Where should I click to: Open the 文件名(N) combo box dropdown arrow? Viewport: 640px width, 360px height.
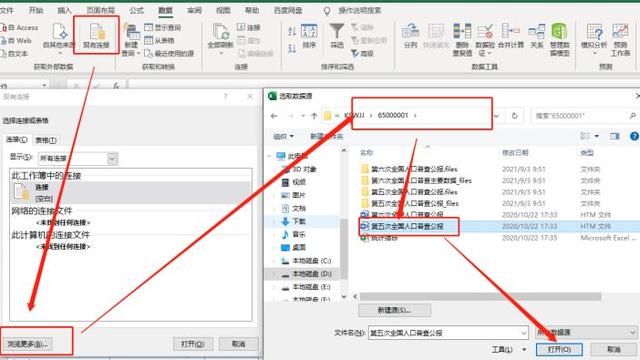pos(524,333)
